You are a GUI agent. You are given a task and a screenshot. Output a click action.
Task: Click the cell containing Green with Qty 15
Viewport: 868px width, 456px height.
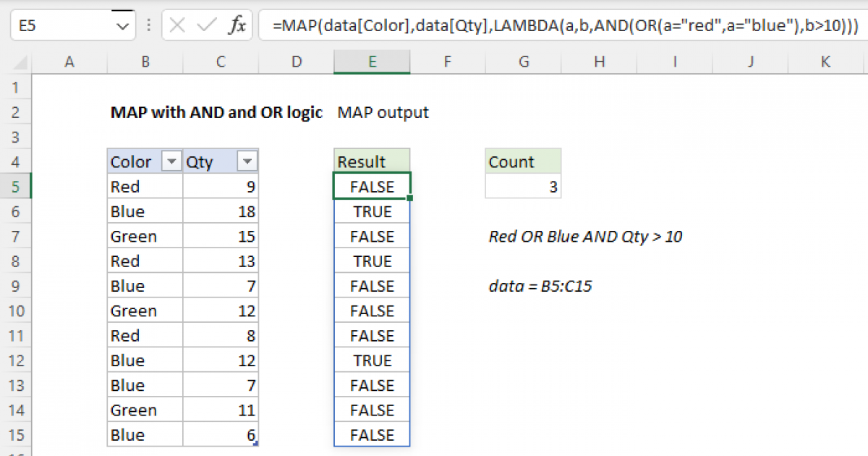(145, 237)
